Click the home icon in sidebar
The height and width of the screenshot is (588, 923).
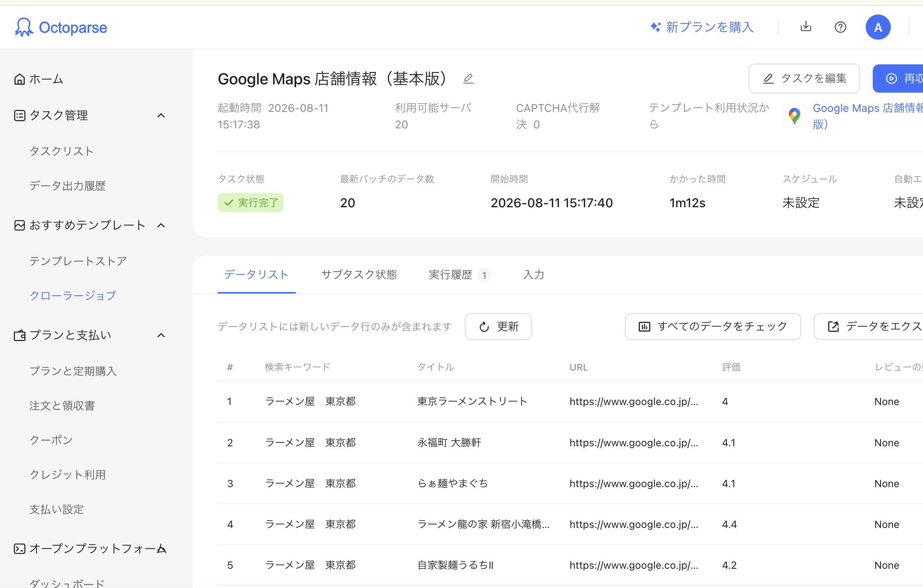(20, 79)
